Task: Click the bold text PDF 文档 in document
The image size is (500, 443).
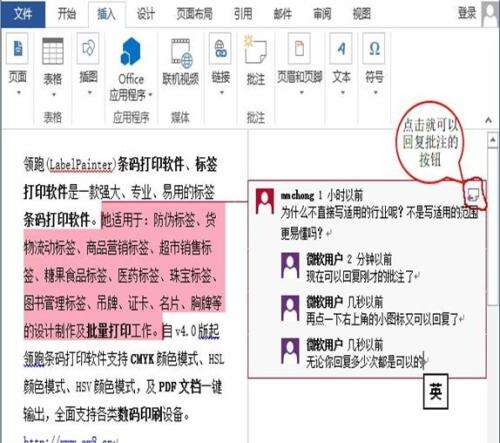Action: (x=180, y=387)
